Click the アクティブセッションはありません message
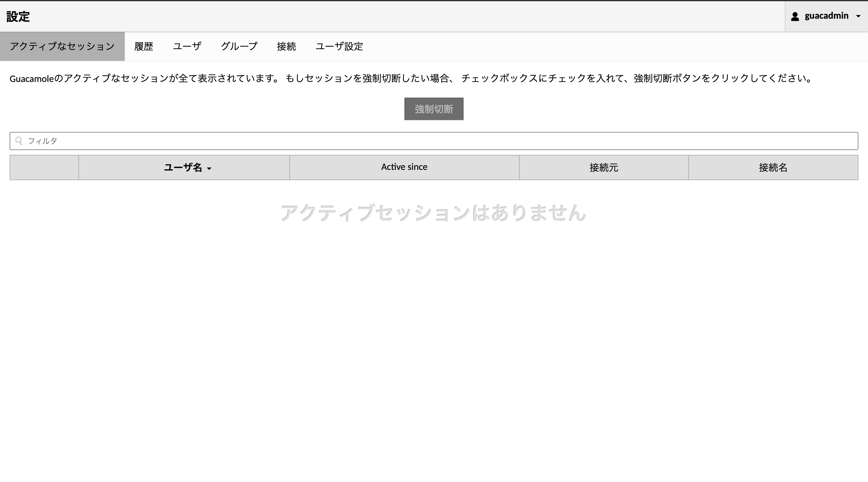The height and width of the screenshot is (482, 868). [x=434, y=213]
